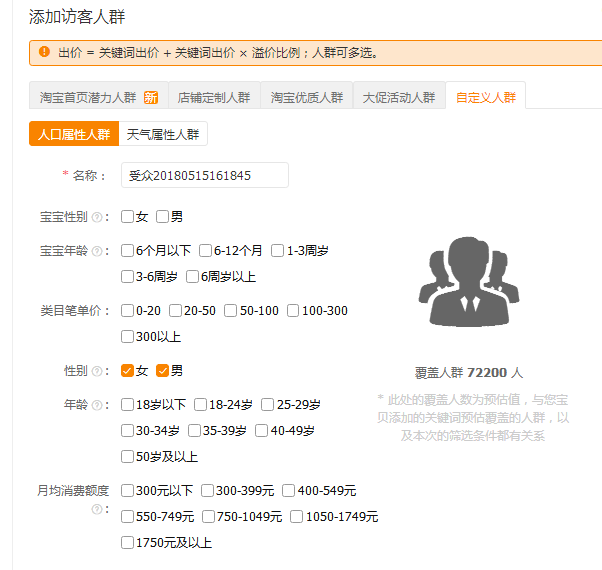Select the 300-399元 monthly spending checkbox
Image resolution: width=602 pixels, height=570 pixels.
[x=207, y=491]
